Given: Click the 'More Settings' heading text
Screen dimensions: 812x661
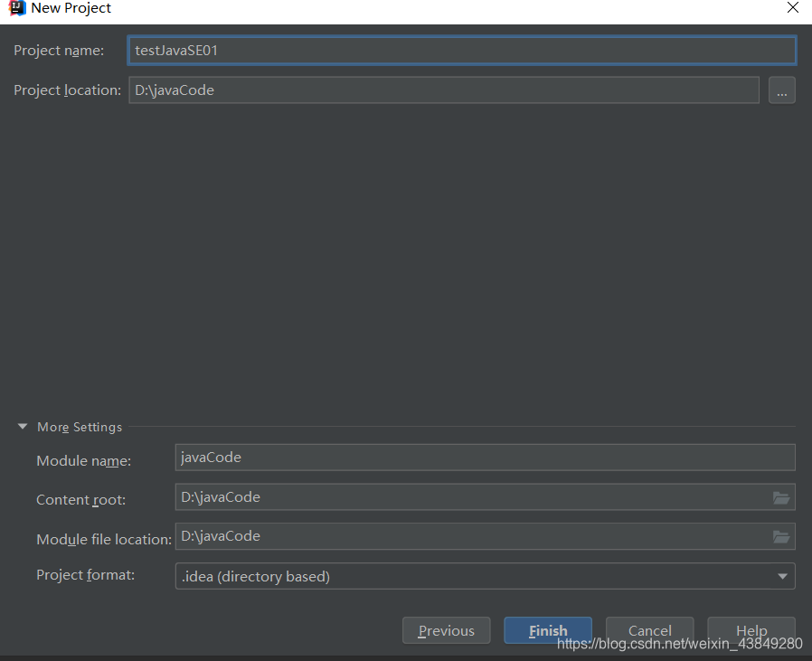Looking at the screenshot, I should (80, 427).
